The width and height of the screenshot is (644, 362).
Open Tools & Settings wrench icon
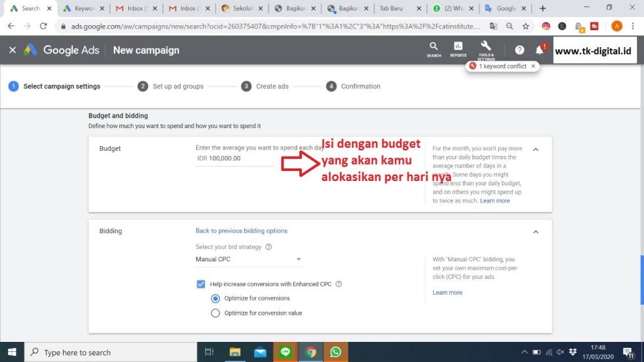pos(486,47)
